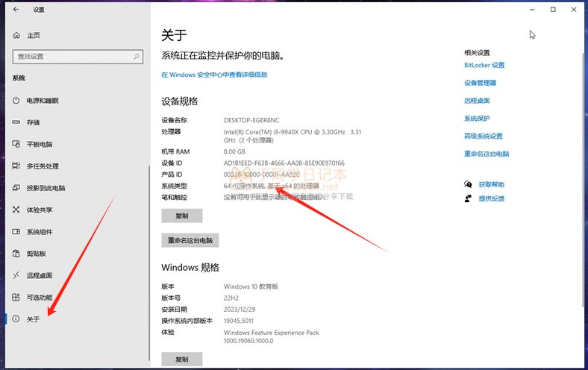Open BitLocker 设置 link
588x370 pixels.
coord(484,65)
